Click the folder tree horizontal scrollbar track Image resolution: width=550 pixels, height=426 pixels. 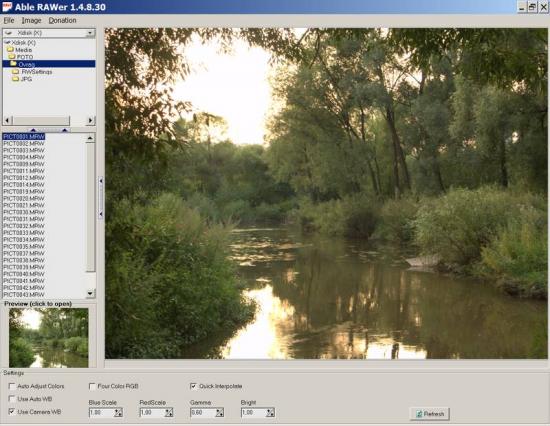(x=77, y=120)
